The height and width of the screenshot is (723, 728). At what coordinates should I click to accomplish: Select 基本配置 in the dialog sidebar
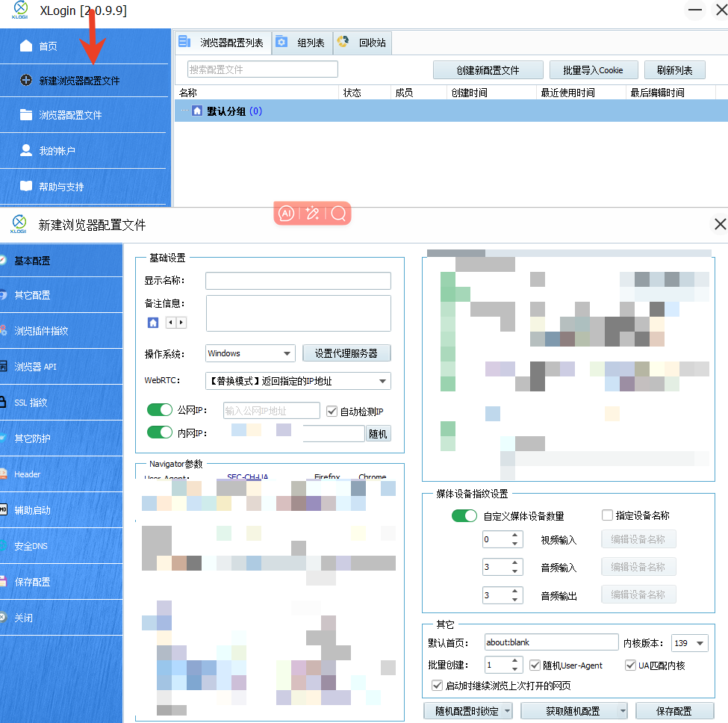click(x=60, y=261)
